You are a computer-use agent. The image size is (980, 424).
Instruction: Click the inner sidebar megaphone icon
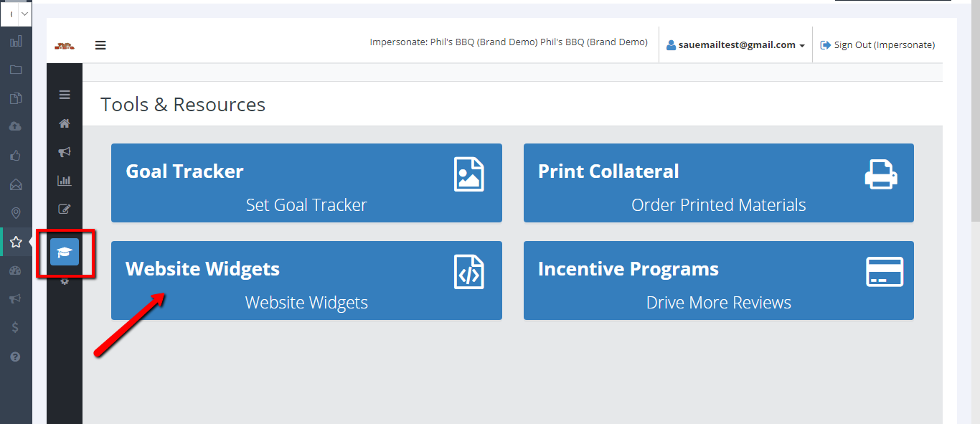click(x=65, y=152)
